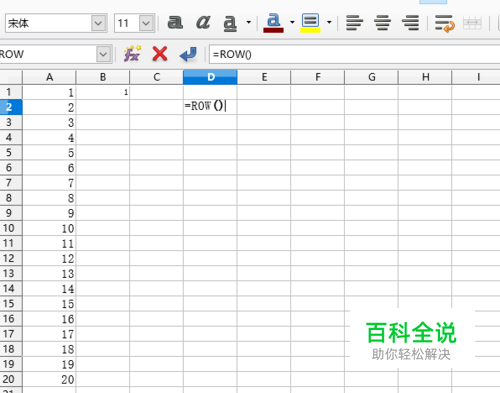Click the formula input line
The width and height of the screenshot is (500, 393).
pyautogui.click(x=354, y=54)
